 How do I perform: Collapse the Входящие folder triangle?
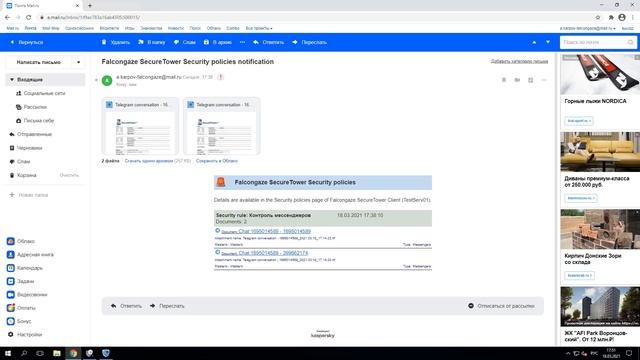click(12, 80)
